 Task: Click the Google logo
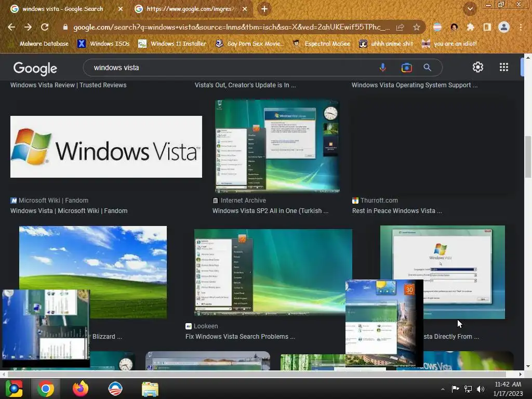pyautogui.click(x=35, y=69)
